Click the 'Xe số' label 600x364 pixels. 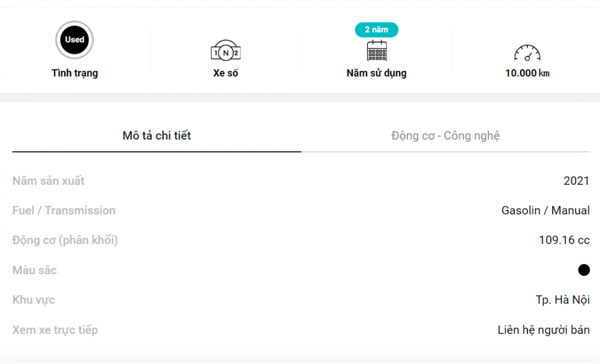point(226,73)
